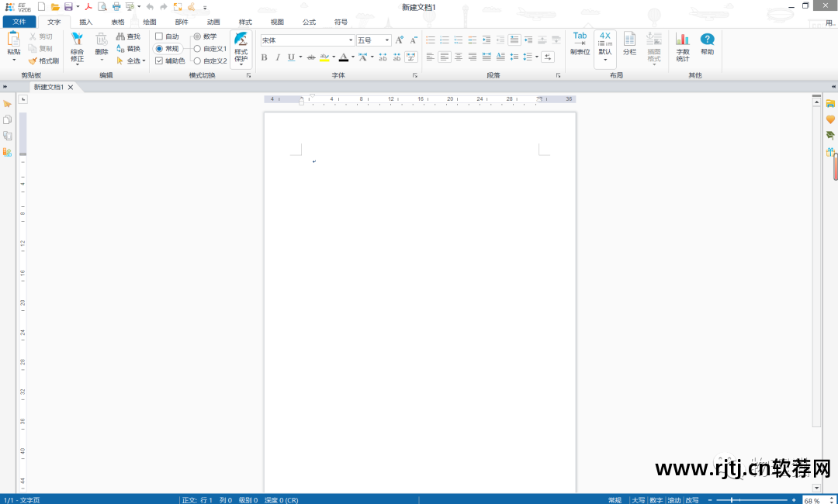Click the 查找 find button
Image resolution: width=838 pixels, height=504 pixels.
[129, 36]
